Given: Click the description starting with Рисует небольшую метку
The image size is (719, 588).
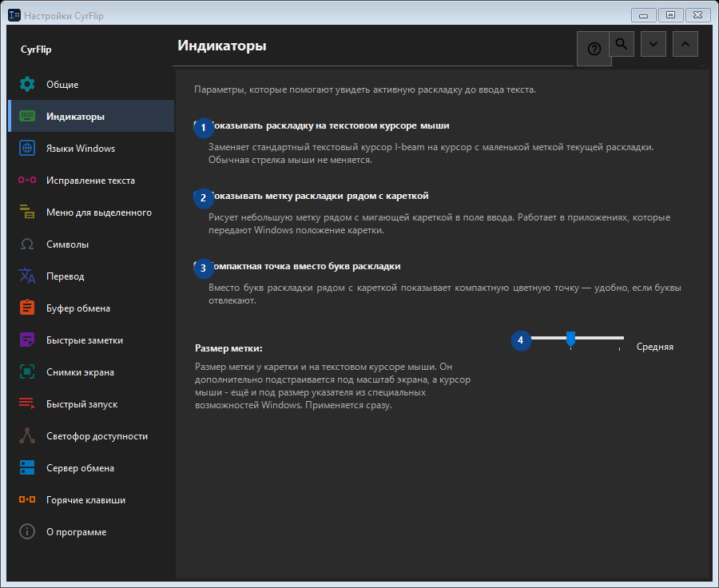Looking at the screenshot, I should tap(439, 224).
